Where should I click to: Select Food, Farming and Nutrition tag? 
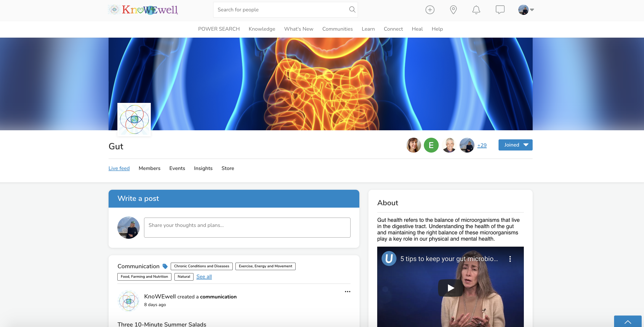pyautogui.click(x=144, y=277)
